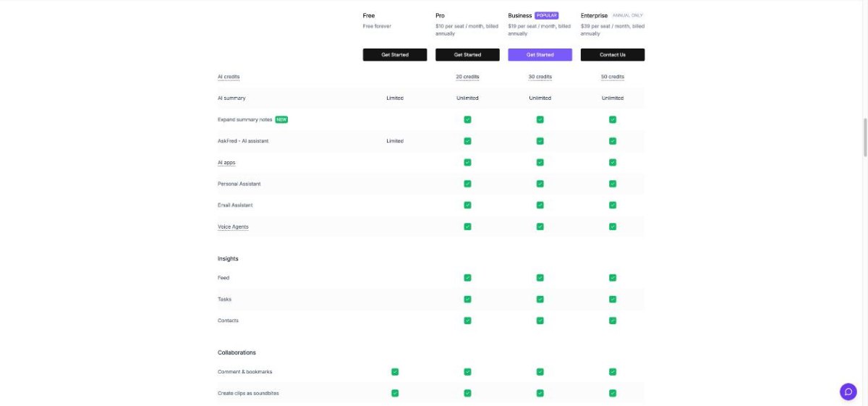This screenshot has height=406, width=868.
Task: Click the Business checkmark for Voice Agents
Action: [540, 227]
